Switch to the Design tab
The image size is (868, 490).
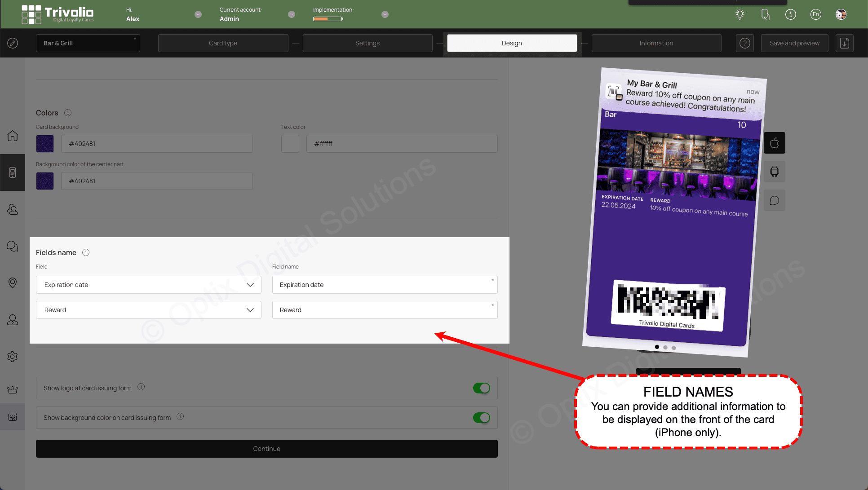pos(511,42)
